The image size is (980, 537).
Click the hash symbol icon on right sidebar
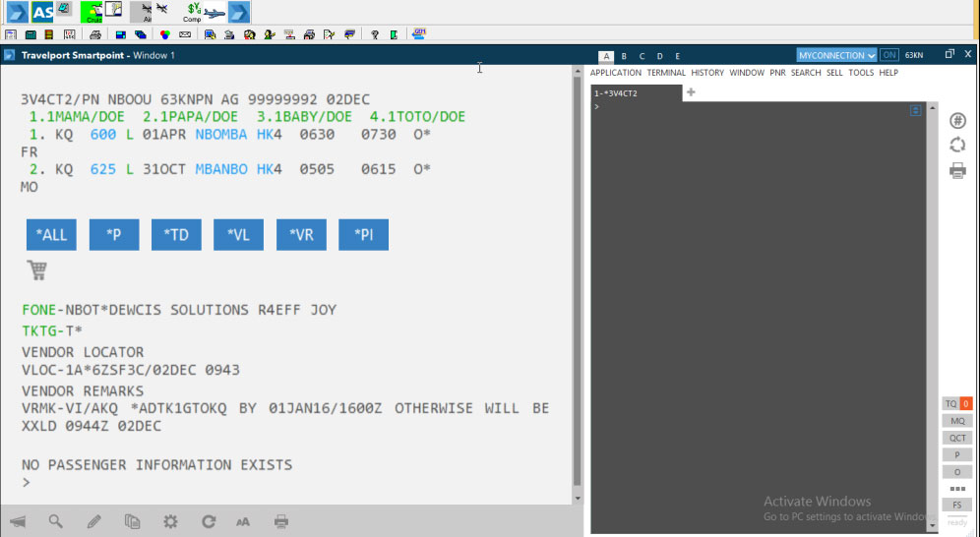click(957, 121)
